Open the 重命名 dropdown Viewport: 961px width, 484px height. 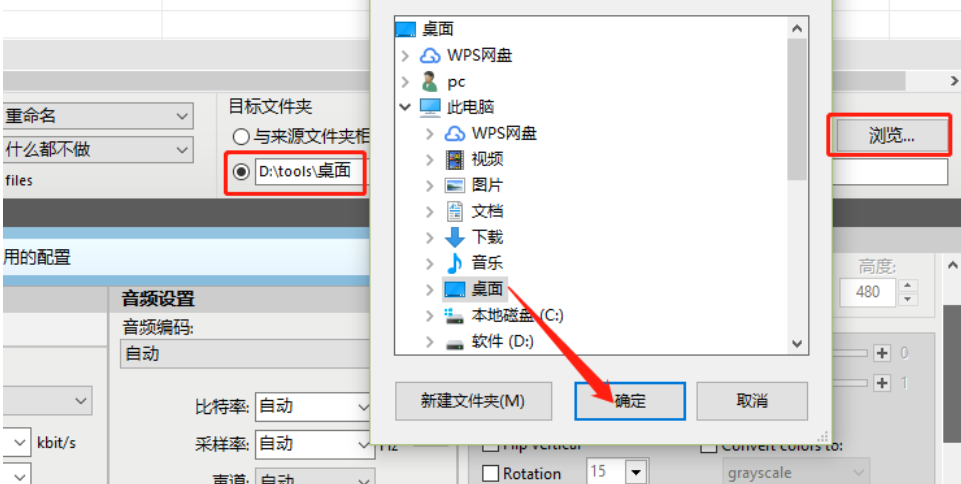click(x=97, y=116)
